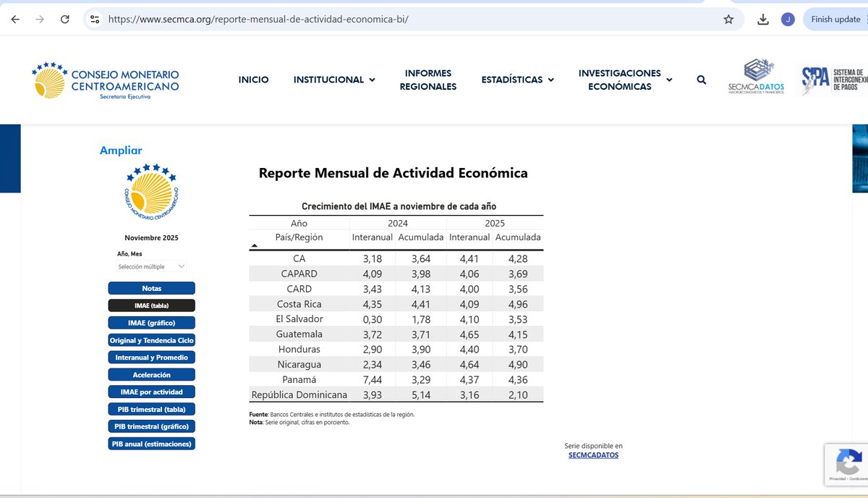Screen dimensions: 868x498
Task: Click the report's sunburst CMCA logo
Action: click(x=151, y=191)
